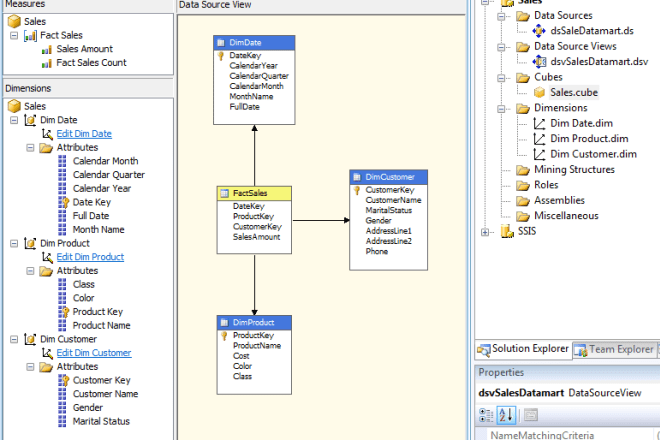Select MaritalStatus column in DimCustomer table
The height and width of the screenshot is (440, 660).
tap(389, 211)
